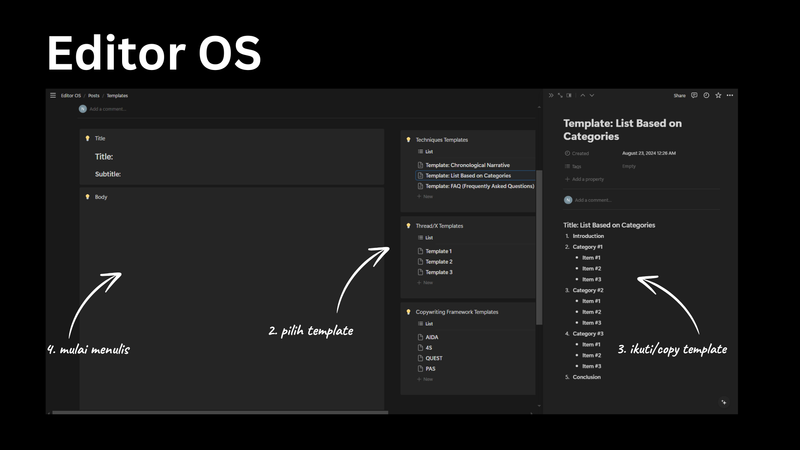Click lightbulb icon of Thread/X Templates
Screen dimensions: 800x450
pos(408,226)
